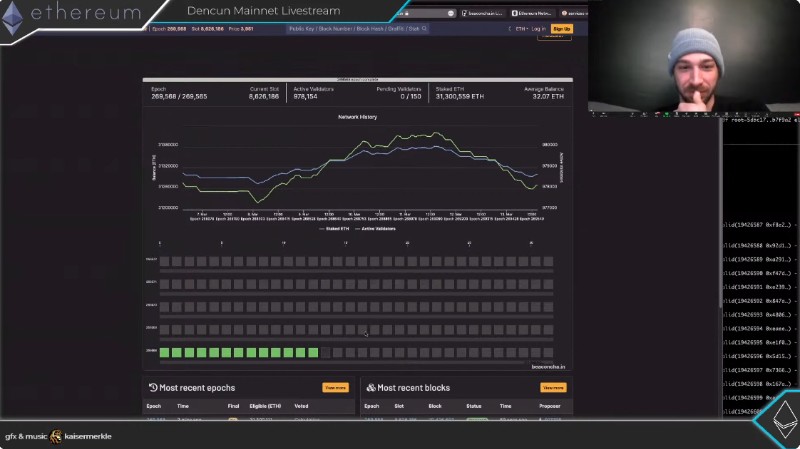Click the first green slot square in the grid
This screenshot has height=449, width=800.
pyautogui.click(x=165, y=352)
